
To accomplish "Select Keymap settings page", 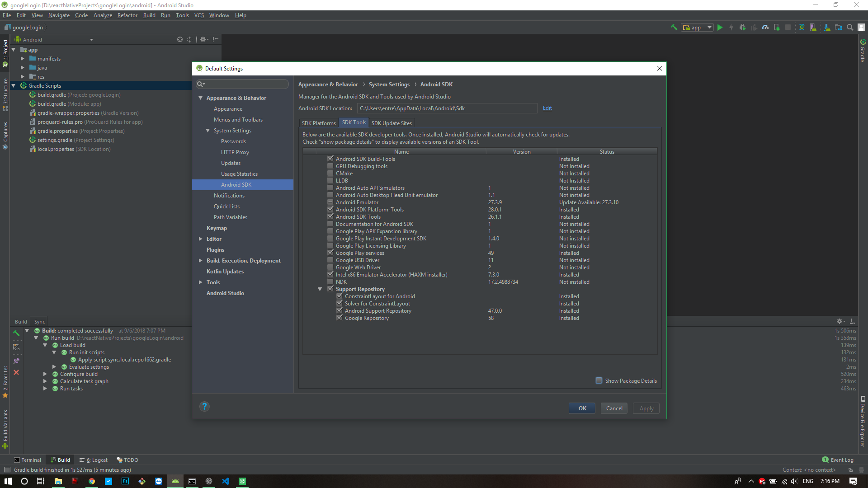I will pyautogui.click(x=217, y=228).
